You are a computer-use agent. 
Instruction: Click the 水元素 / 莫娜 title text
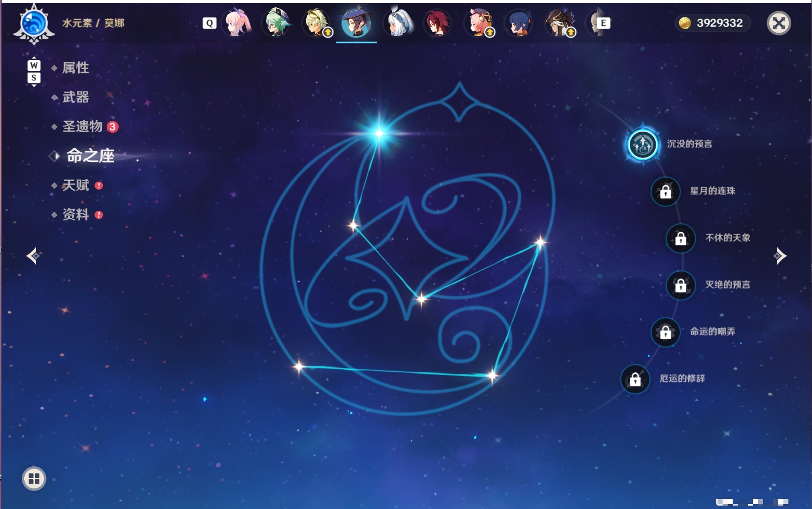point(93,23)
